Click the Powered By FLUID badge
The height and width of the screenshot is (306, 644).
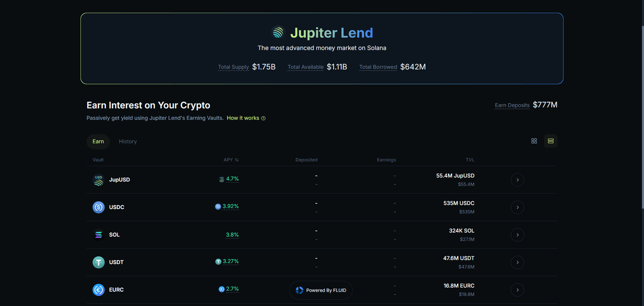321,290
